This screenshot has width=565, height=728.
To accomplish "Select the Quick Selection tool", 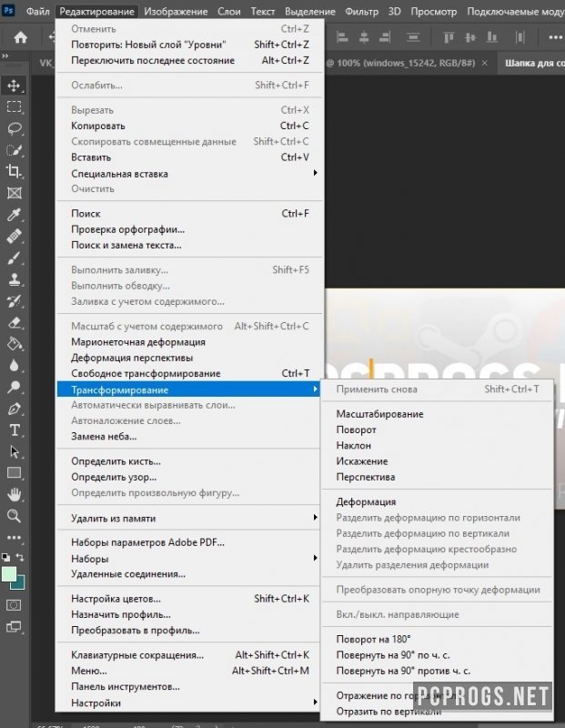I will 14,150.
